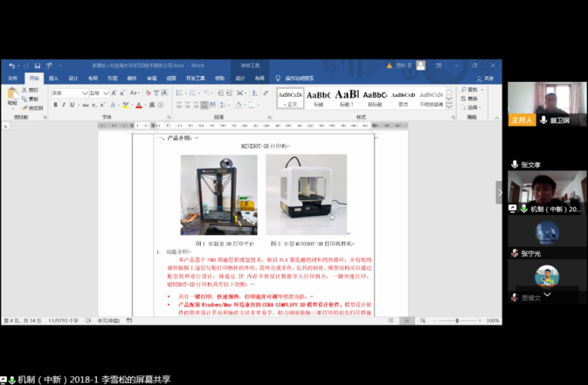Image resolution: width=588 pixels, height=385 pixels.
Task: Select the 标题 1 heading style
Action: pyautogui.click(x=347, y=97)
